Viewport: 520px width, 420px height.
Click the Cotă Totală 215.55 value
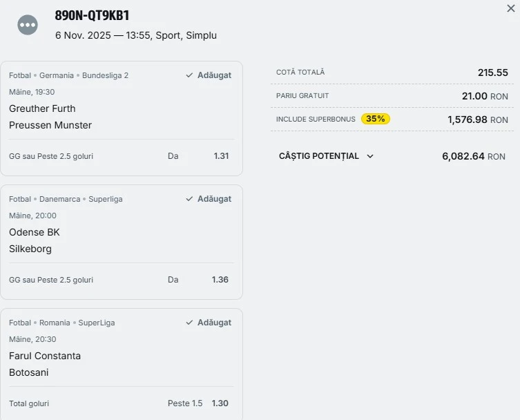492,73
